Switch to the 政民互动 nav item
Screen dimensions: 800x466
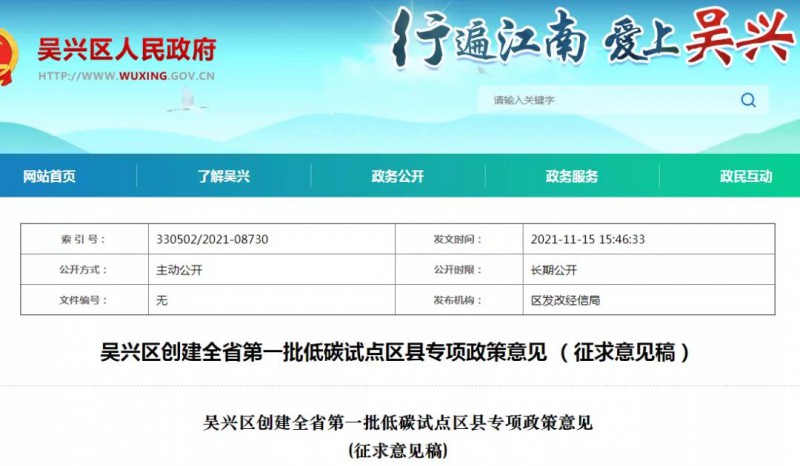coord(745,176)
